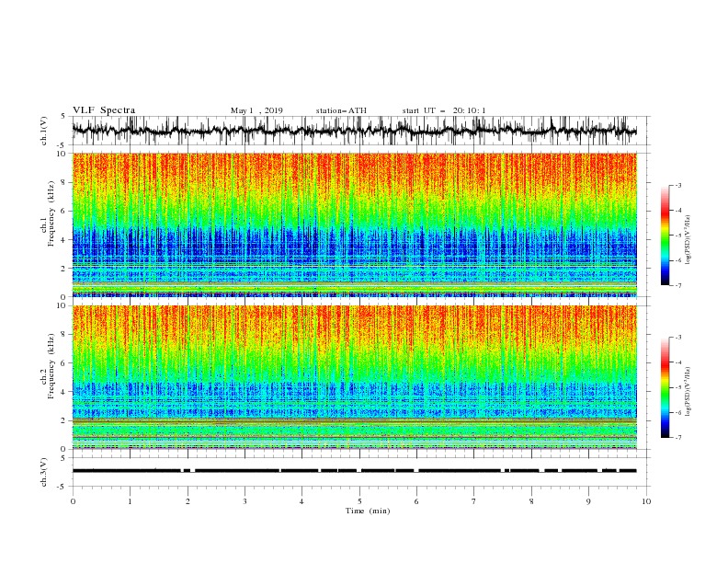Click the time axis tick label "2"

(x=188, y=501)
